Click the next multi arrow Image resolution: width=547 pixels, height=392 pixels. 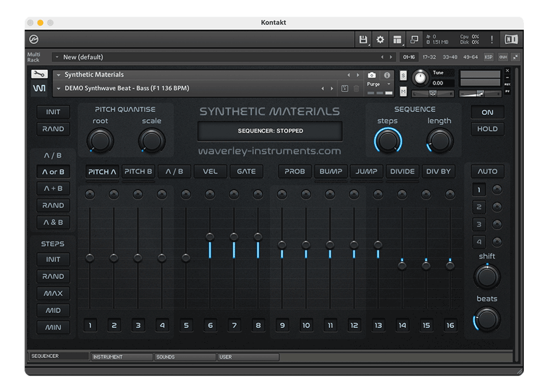(x=391, y=57)
